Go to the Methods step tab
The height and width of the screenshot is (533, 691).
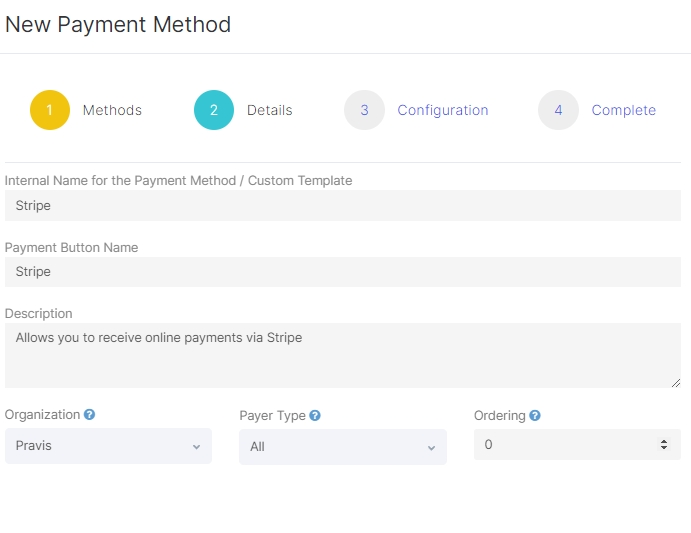click(112, 110)
